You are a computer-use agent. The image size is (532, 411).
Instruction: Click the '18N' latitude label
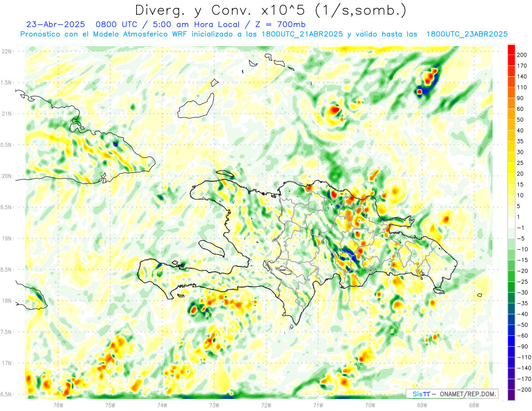coord(6,301)
